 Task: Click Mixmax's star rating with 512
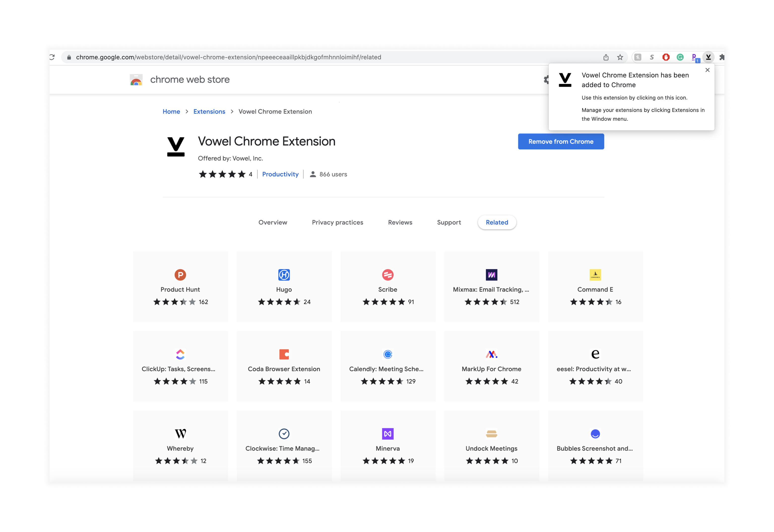click(x=491, y=302)
